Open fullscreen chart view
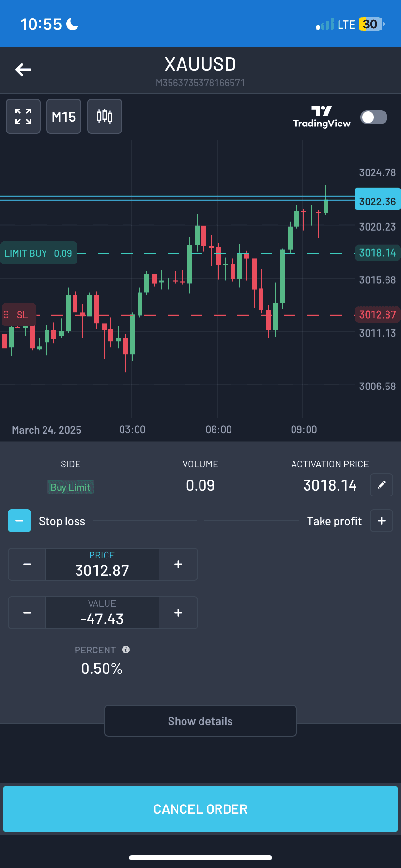The width and height of the screenshot is (401, 868). [x=23, y=116]
